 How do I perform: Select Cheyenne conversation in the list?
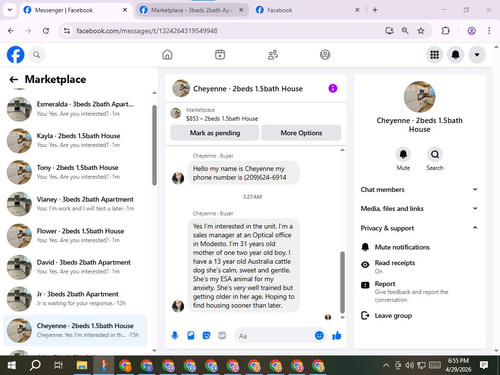(76, 330)
